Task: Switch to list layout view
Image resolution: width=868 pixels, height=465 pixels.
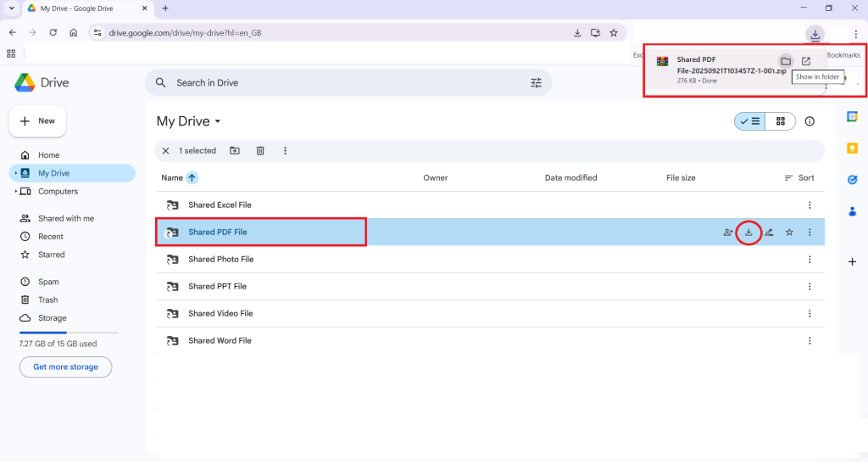Action: click(750, 121)
